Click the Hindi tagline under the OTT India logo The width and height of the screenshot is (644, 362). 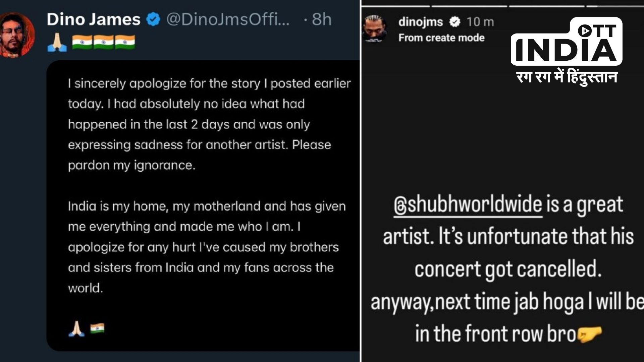pos(567,77)
